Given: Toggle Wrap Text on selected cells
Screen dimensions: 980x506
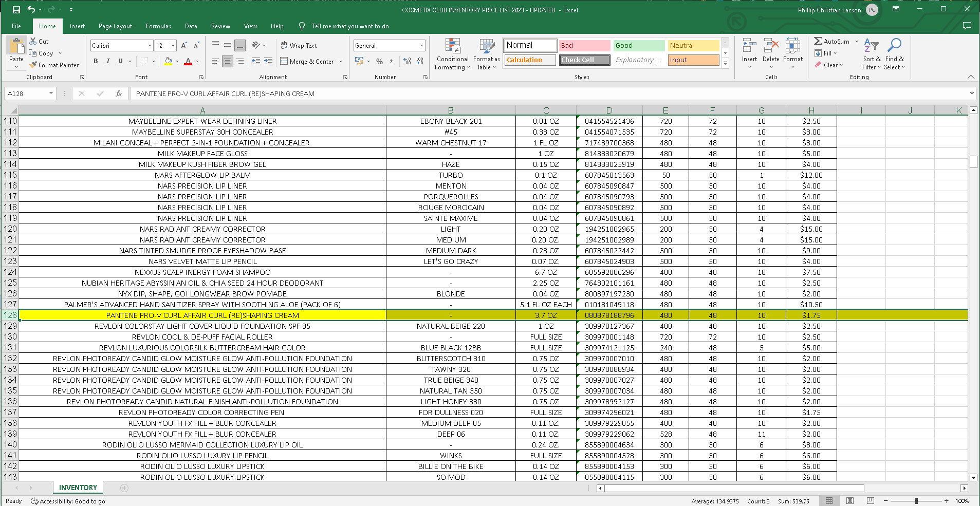Looking at the screenshot, I should pyautogui.click(x=299, y=46).
